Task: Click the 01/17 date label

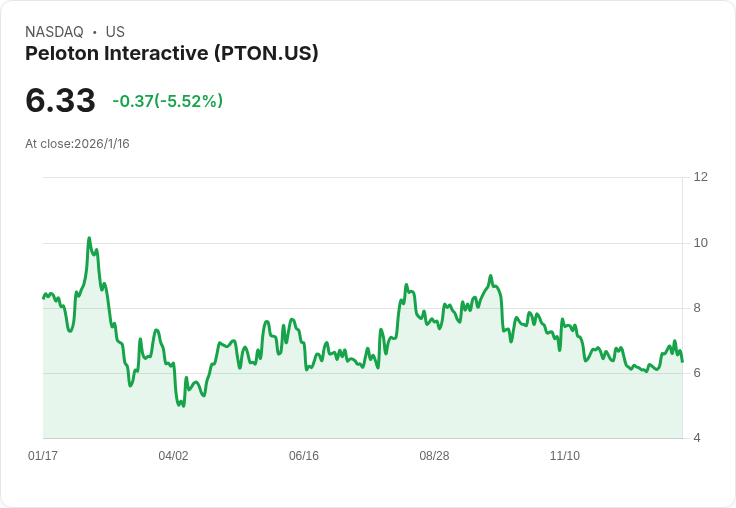Action: click(x=43, y=456)
